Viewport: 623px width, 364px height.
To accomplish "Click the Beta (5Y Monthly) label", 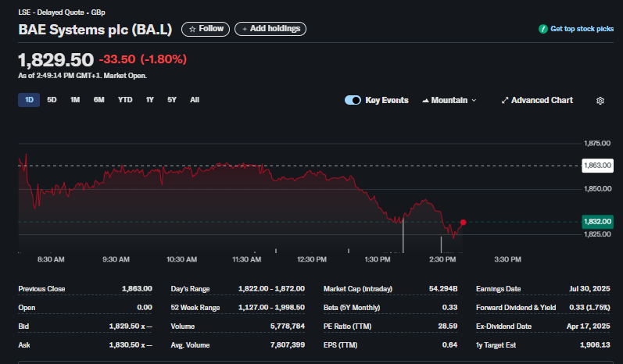I will (x=352, y=308).
